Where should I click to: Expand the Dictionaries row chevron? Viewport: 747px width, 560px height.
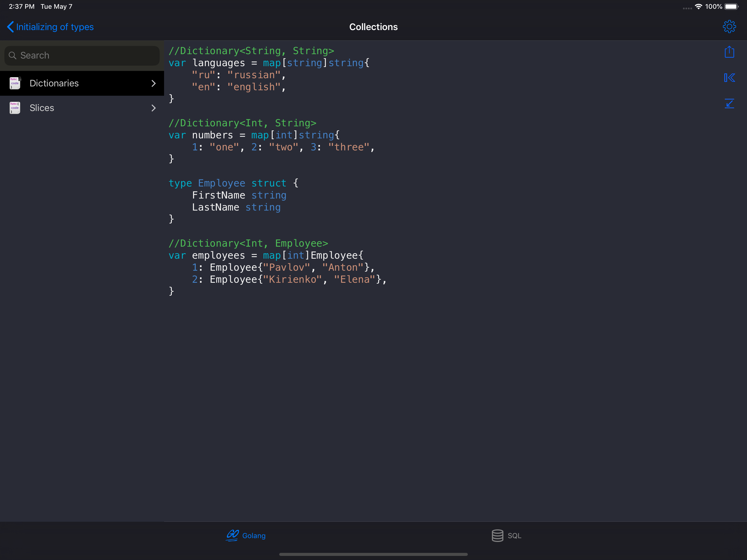pyautogui.click(x=154, y=83)
